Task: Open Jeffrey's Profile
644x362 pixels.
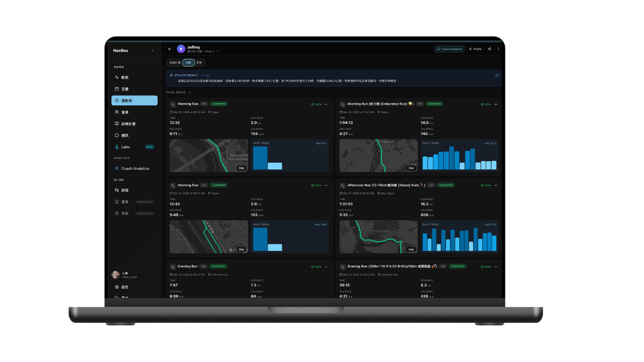Action: [x=475, y=49]
